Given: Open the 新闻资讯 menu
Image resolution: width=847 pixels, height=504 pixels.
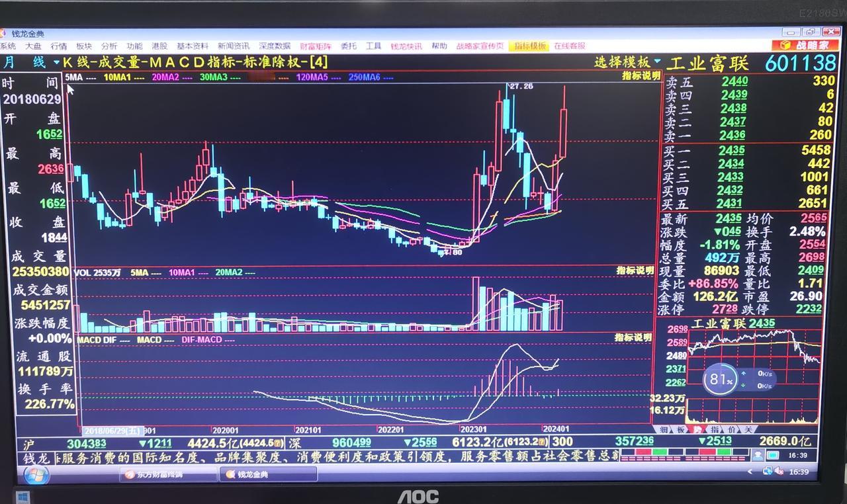Looking at the screenshot, I should tap(234, 46).
